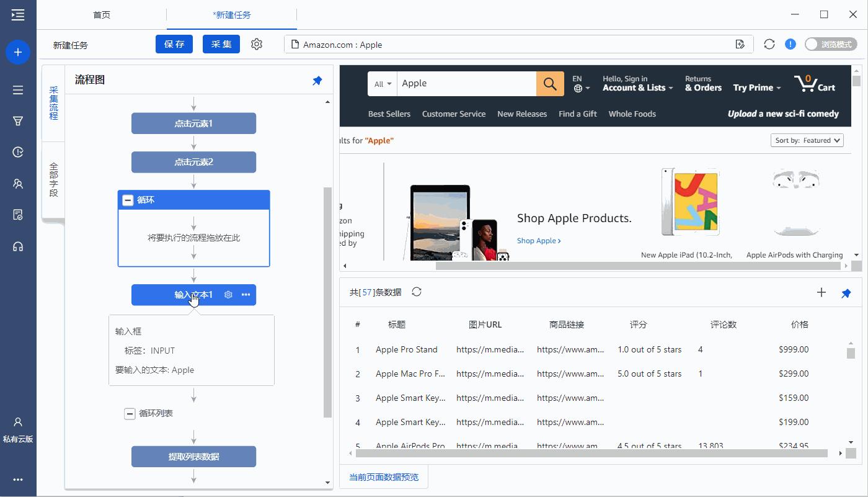The height and width of the screenshot is (497, 868).
Task: Select the *新建任务 tab
Action: click(232, 15)
